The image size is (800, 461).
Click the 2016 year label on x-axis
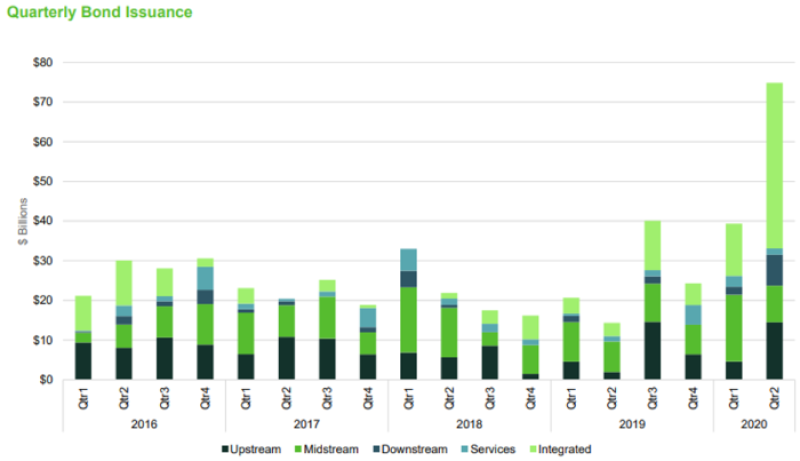coord(144,422)
